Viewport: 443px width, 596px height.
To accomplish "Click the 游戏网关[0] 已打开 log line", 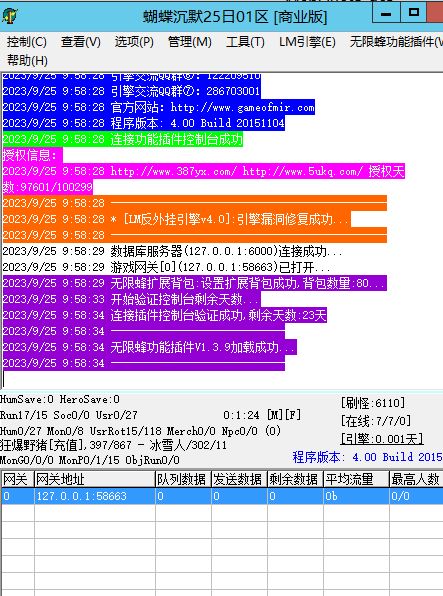I will [x=167, y=267].
